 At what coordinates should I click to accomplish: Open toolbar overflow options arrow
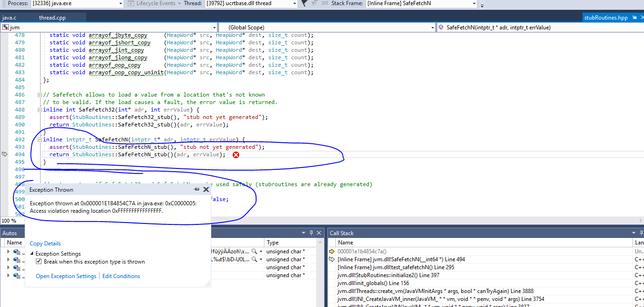click(482, 6)
